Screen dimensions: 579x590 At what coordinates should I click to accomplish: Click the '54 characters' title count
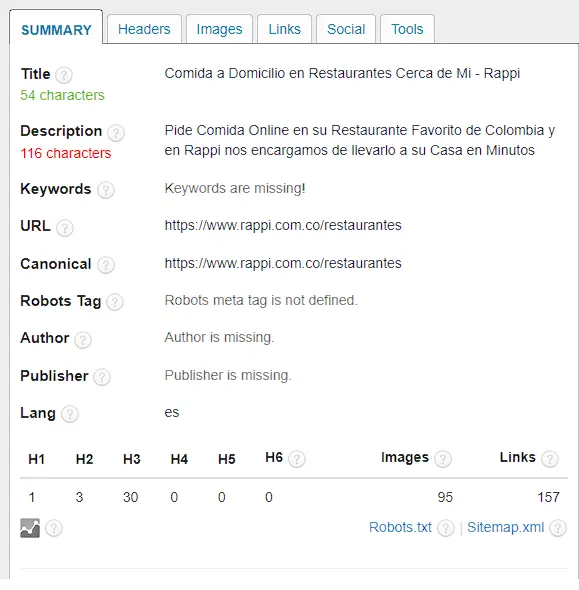[62, 95]
